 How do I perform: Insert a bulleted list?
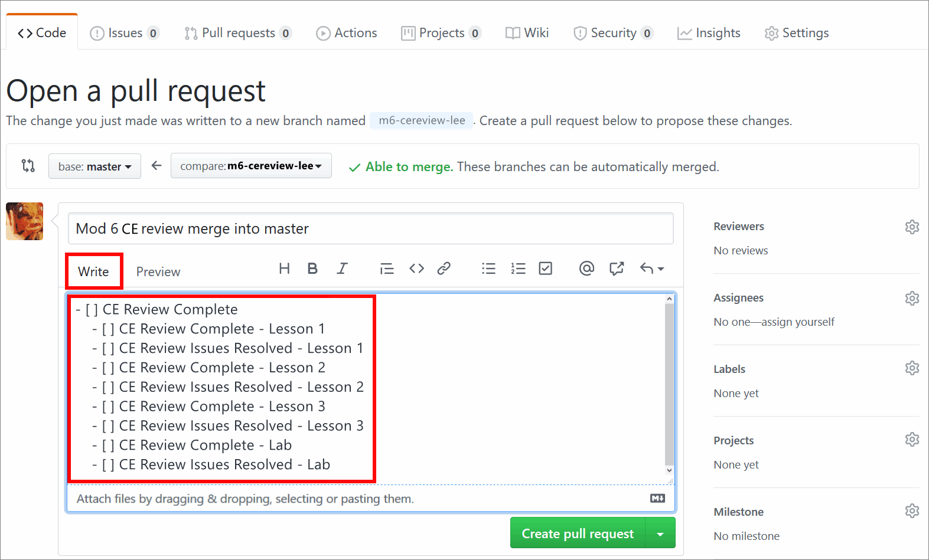coord(488,268)
